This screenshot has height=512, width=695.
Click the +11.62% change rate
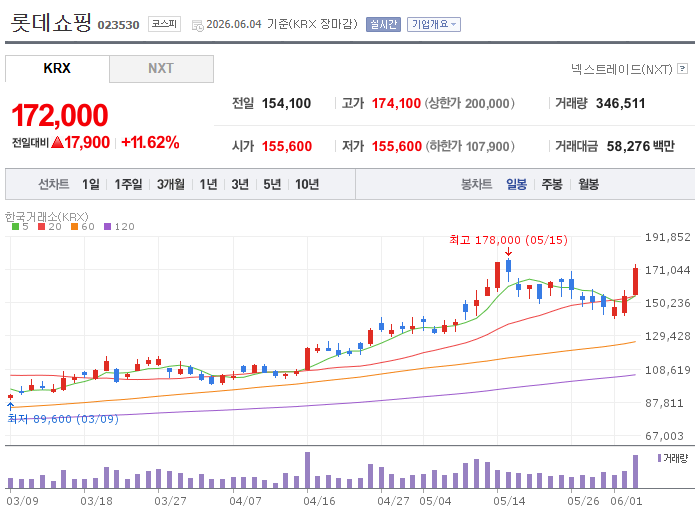point(150,142)
